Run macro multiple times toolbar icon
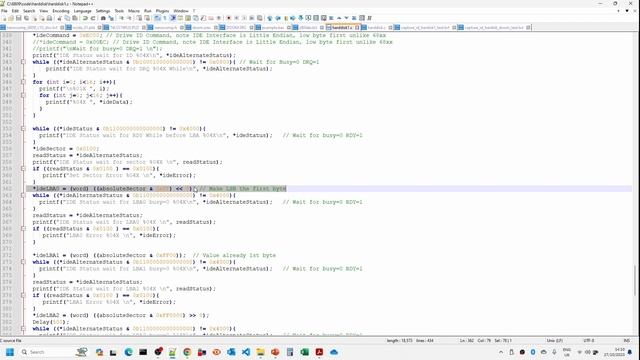The height and width of the screenshot is (360, 640). [x=252, y=18]
